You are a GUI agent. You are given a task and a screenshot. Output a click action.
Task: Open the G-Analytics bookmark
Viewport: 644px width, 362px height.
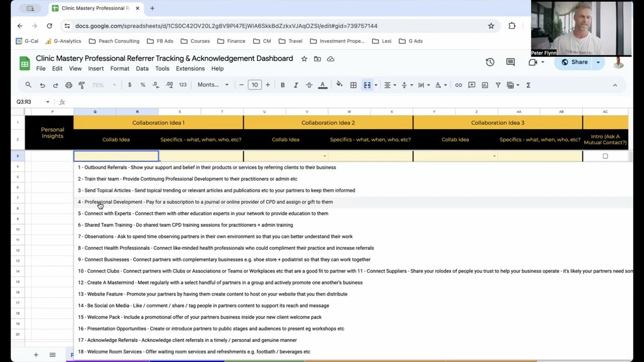click(x=63, y=41)
